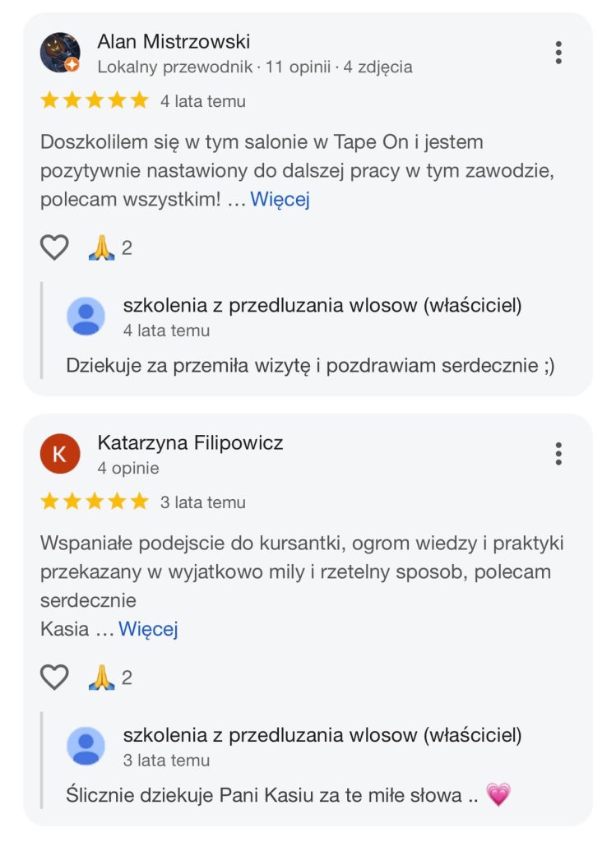Click the Katarzyna Filipowicz reviewer name
Screen dimensions: 616x842
(x=190, y=442)
